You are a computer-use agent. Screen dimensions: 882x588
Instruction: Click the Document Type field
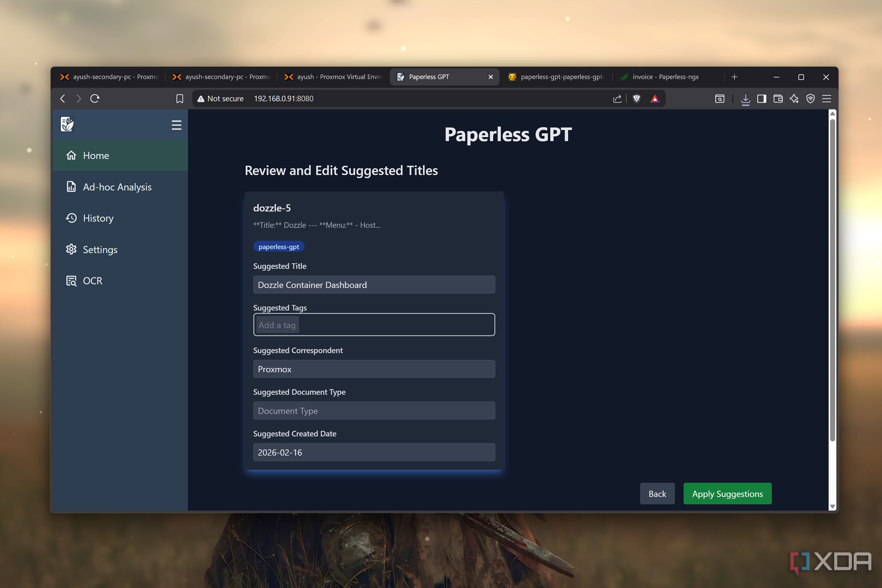click(374, 411)
